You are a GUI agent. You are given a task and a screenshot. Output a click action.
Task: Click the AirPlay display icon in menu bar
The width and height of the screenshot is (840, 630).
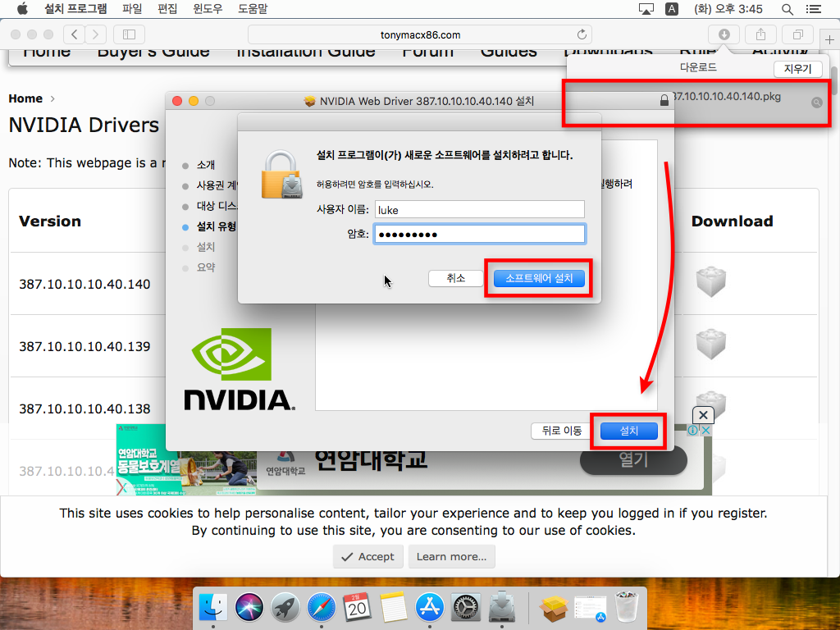[646, 8]
